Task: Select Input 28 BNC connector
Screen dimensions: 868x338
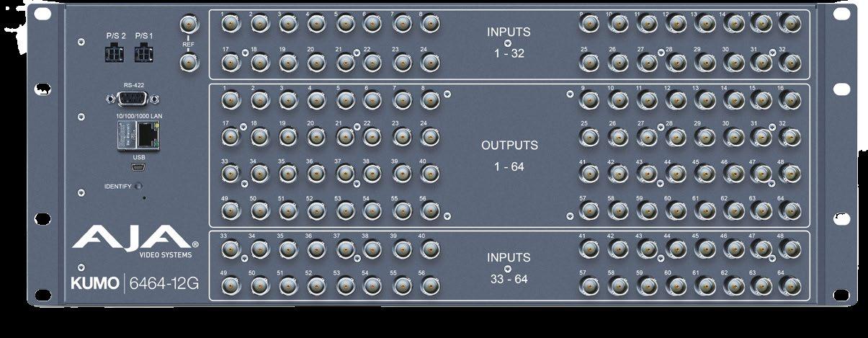Action: point(675,63)
